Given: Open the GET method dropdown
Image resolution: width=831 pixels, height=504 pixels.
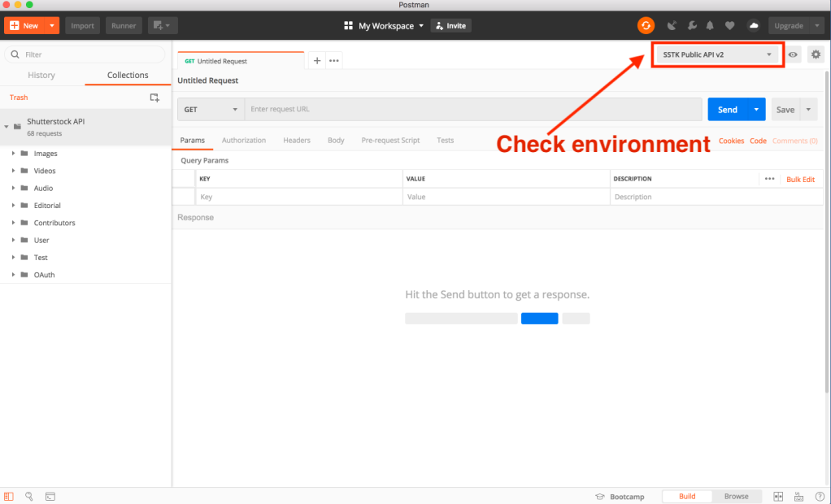Looking at the screenshot, I should pos(211,109).
